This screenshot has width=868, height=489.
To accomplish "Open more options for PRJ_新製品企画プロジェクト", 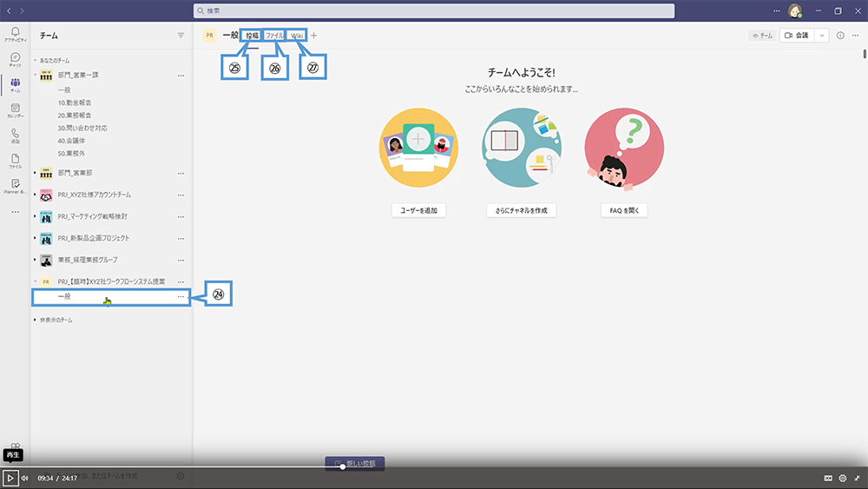I will pos(181,238).
